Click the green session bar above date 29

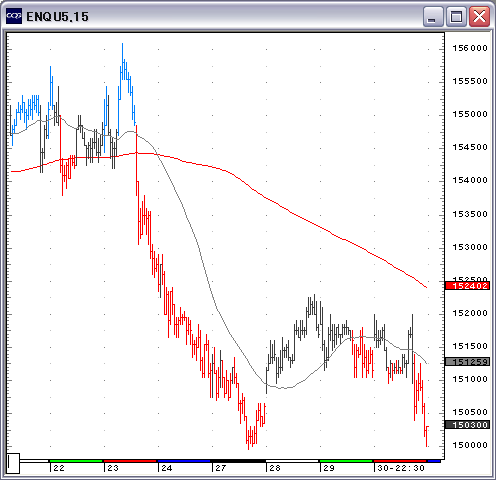pyautogui.click(x=346, y=461)
